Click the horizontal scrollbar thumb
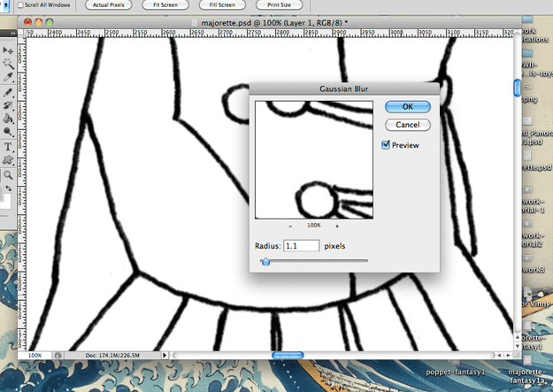The width and height of the screenshot is (553, 392). (x=288, y=356)
